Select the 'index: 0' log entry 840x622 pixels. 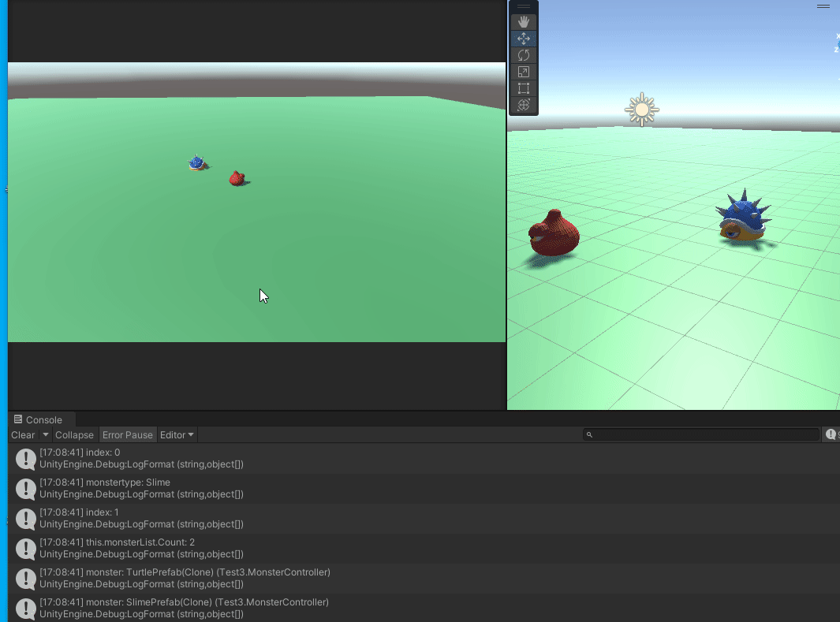point(424,458)
